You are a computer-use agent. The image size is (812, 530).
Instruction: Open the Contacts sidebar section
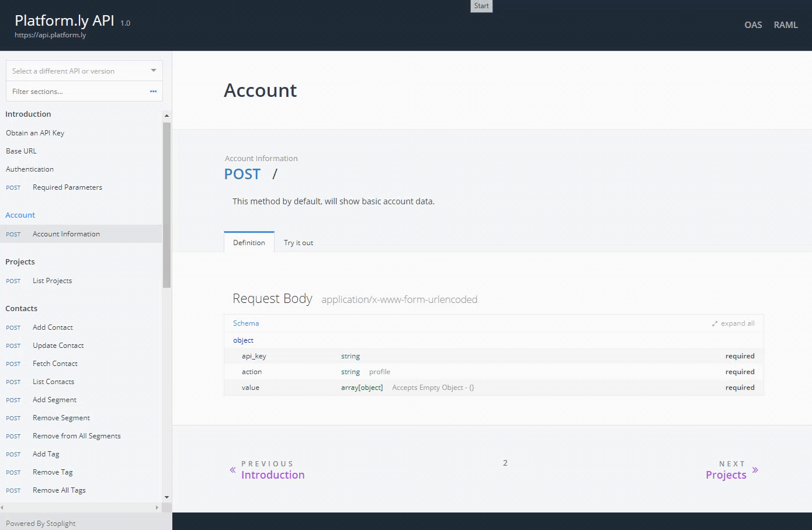21,308
